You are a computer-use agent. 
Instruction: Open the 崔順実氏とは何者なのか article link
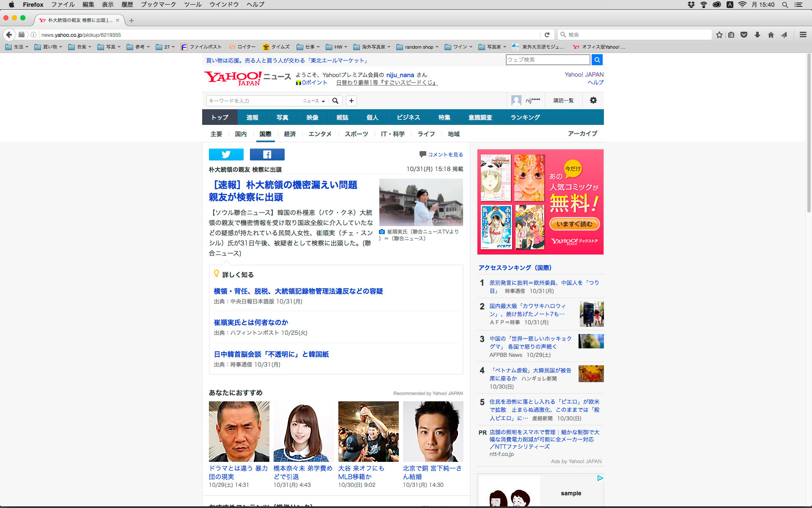pos(251,323)
